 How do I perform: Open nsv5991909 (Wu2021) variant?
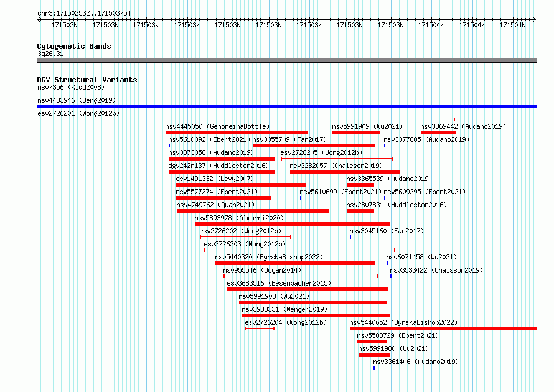[367, 126]
